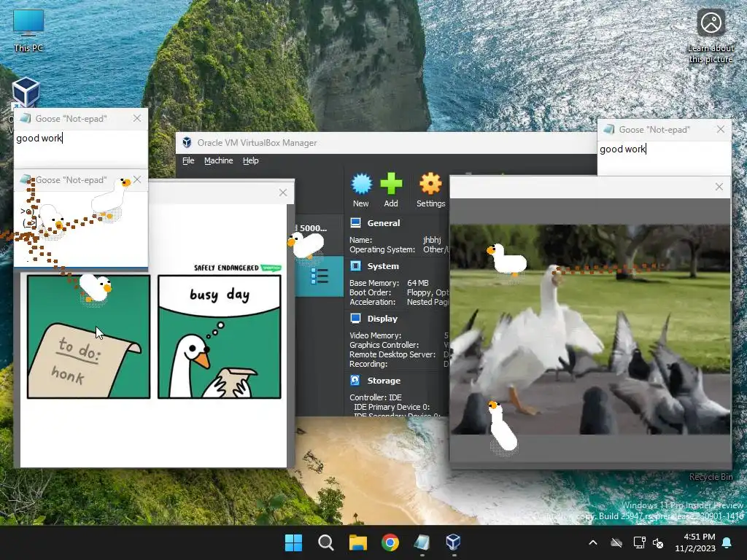The height and width of the screenshot is (560, 747).
Task: Click text area of right Goose Not-epad
Action: [x=664, y=158]
